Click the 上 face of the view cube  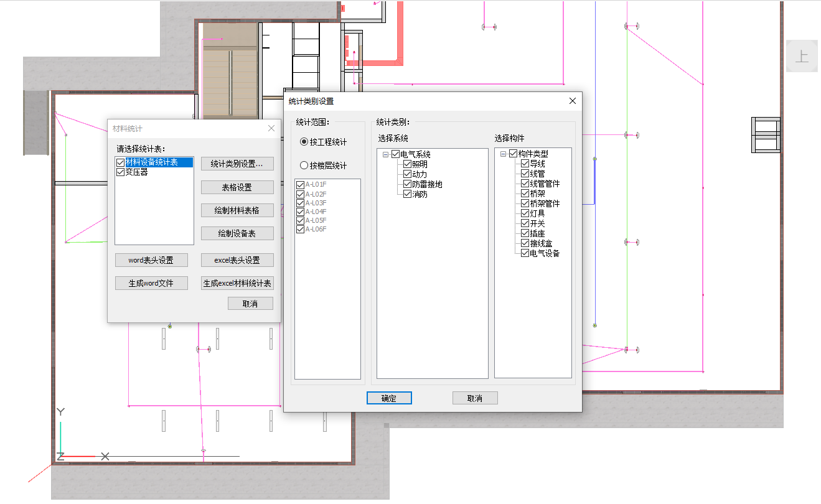[802, 56]
